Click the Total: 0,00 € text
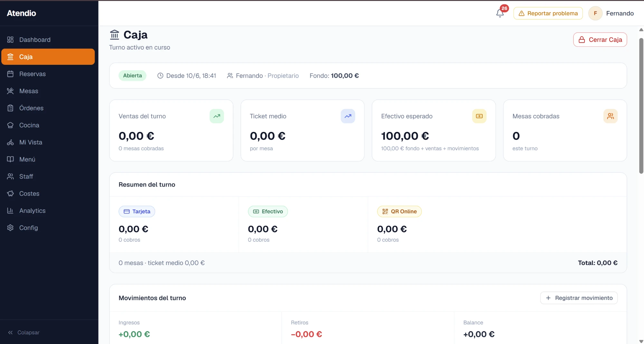This screenshot has height=344, width=644. [x=598, y=263]
